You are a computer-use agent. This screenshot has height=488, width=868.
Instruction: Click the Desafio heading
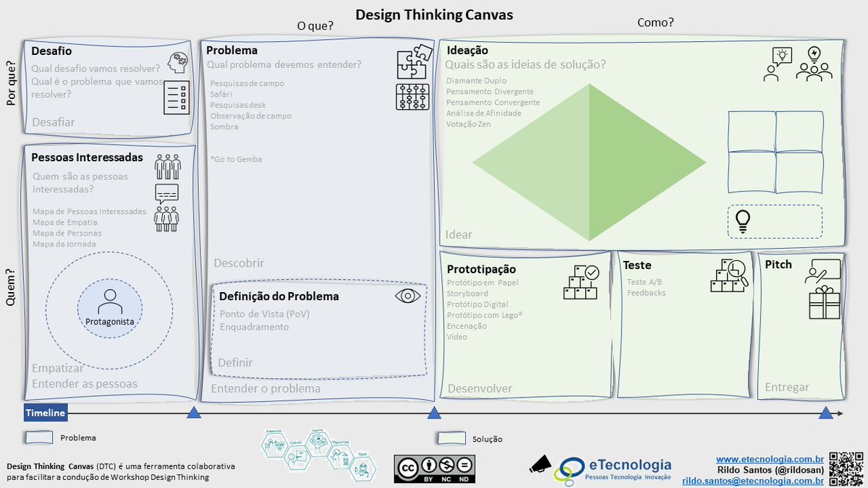click(x=51, y=51)
